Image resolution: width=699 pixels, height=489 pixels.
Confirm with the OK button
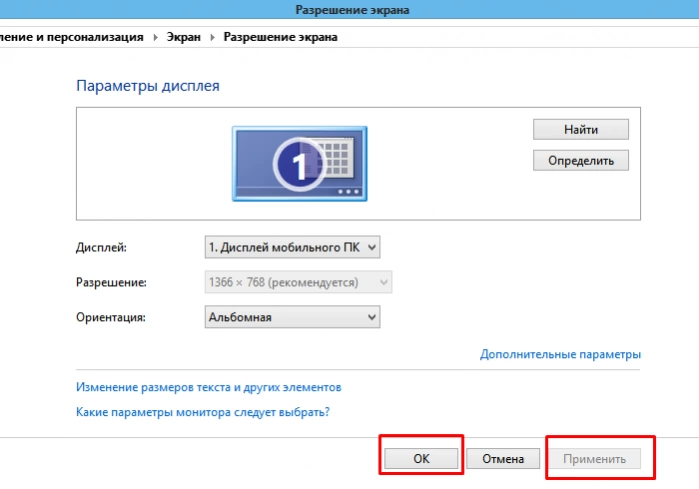point(421,458)
